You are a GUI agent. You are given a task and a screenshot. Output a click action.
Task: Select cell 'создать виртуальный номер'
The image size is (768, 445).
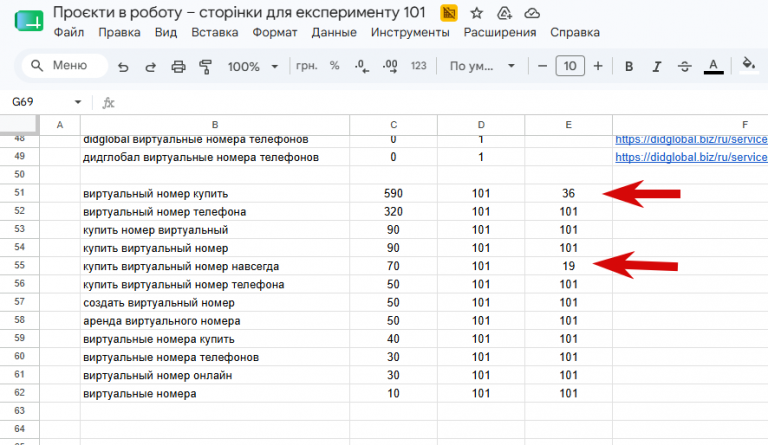215,302
